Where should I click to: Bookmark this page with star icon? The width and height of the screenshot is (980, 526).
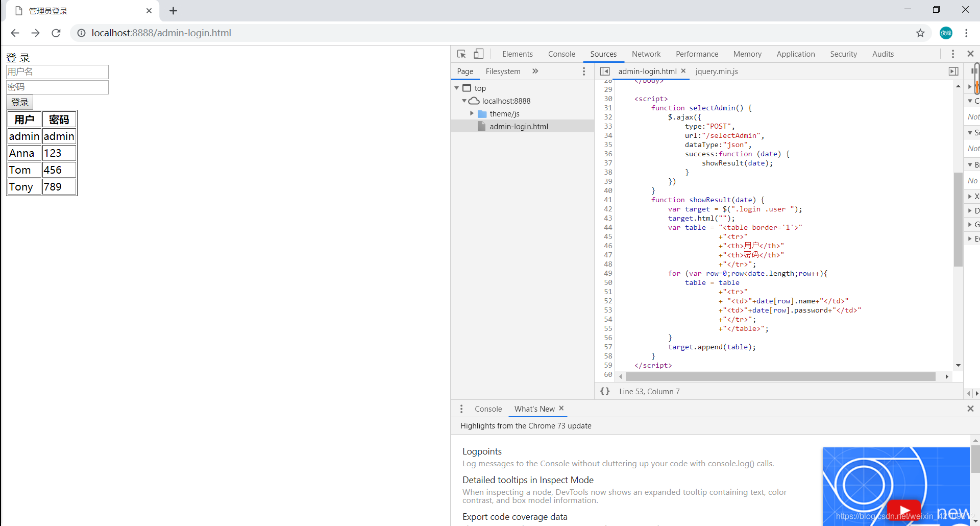(x=920, y=33)
